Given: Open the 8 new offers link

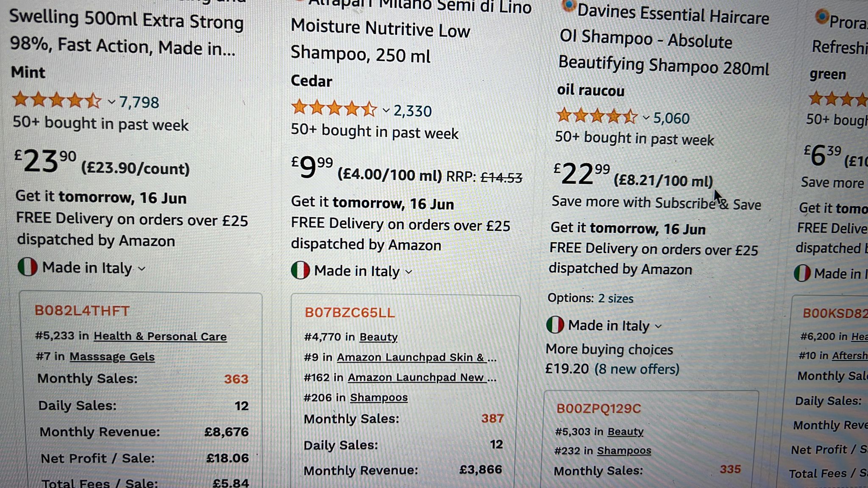Looking at the screenshot, I should pyautogui.click(x=637, y=369).
